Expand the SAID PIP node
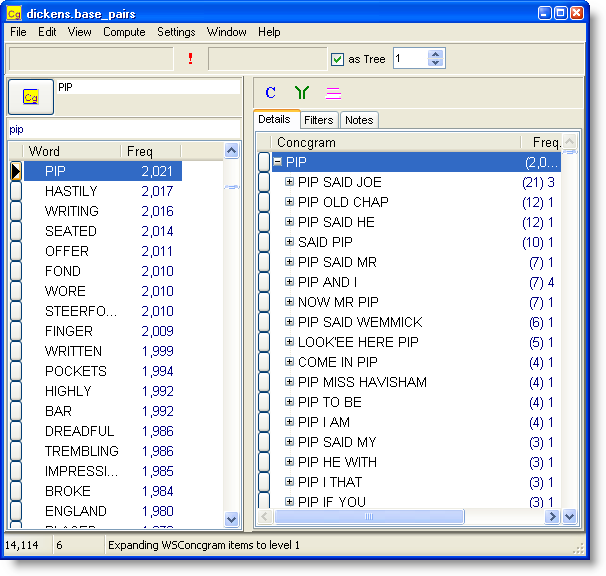This screenshot has height=576, width=606. click(x=289, y=242)
